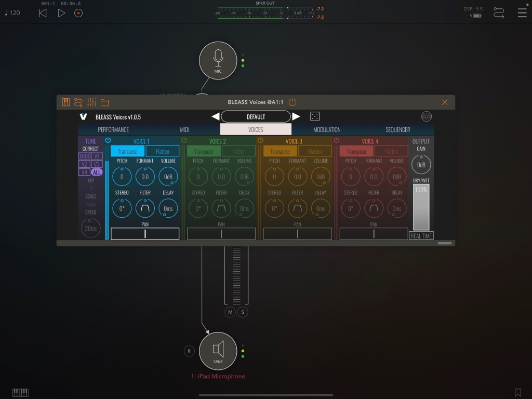Viewport: 532px width, 399px height.
Task: Switch to the SEQUENCER tab
Action: point(397,129)
